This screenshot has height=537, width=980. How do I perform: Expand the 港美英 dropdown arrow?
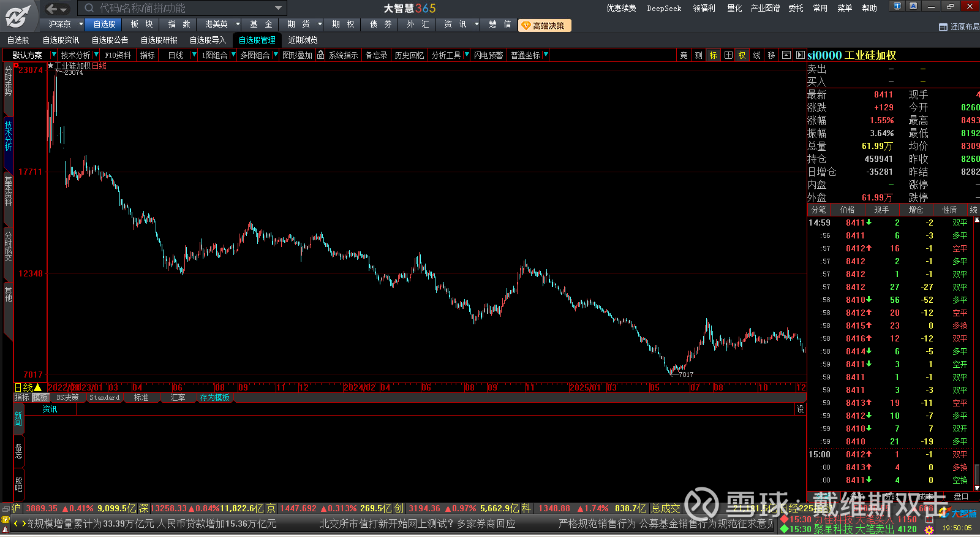(x=238, y=25)
